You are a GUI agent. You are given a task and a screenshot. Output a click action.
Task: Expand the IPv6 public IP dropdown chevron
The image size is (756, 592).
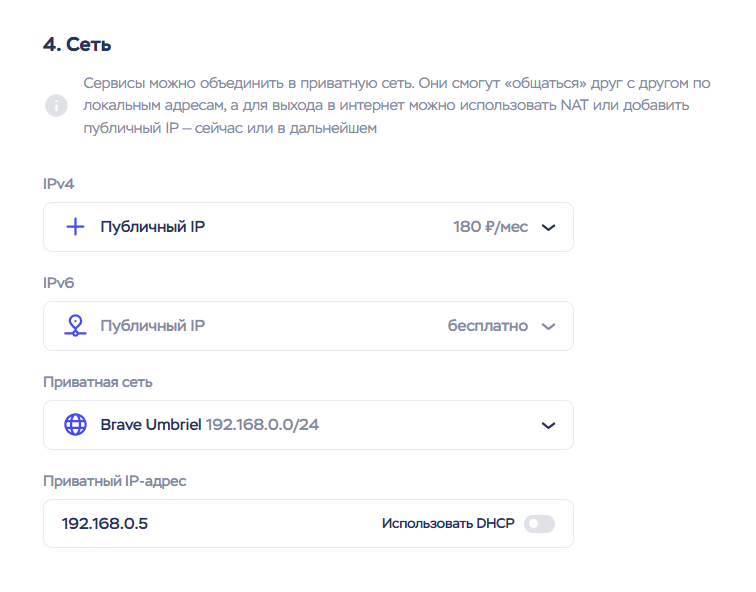click(x=548, y=326)
